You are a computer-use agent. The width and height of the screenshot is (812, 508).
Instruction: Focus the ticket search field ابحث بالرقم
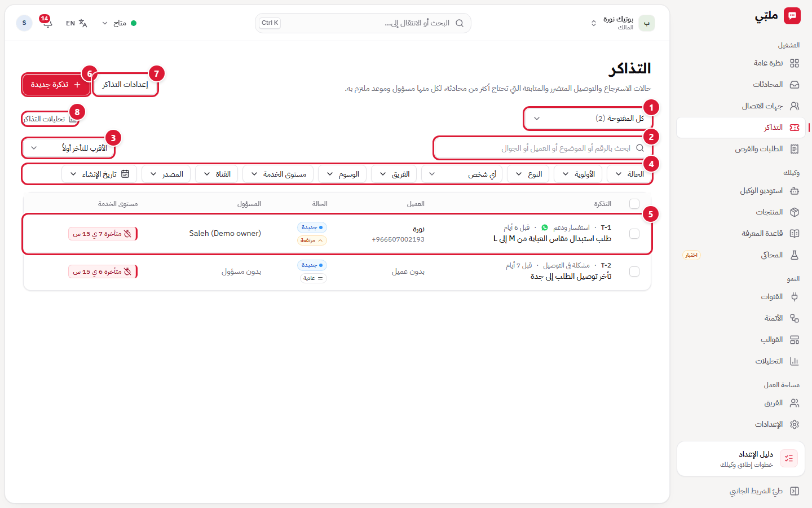pos(542,148)
